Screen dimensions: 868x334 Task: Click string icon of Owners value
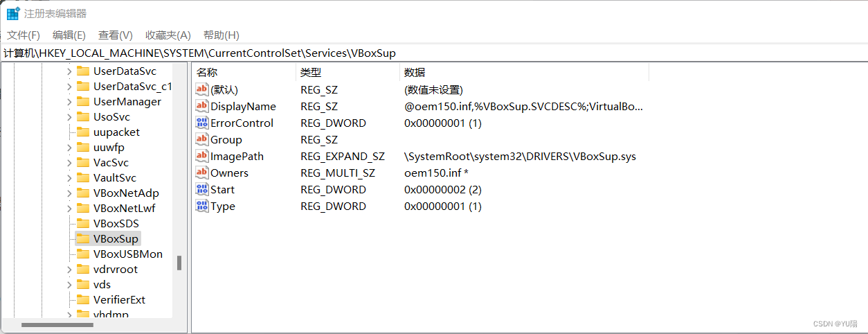pyautogui.click(x=202, y=173)
